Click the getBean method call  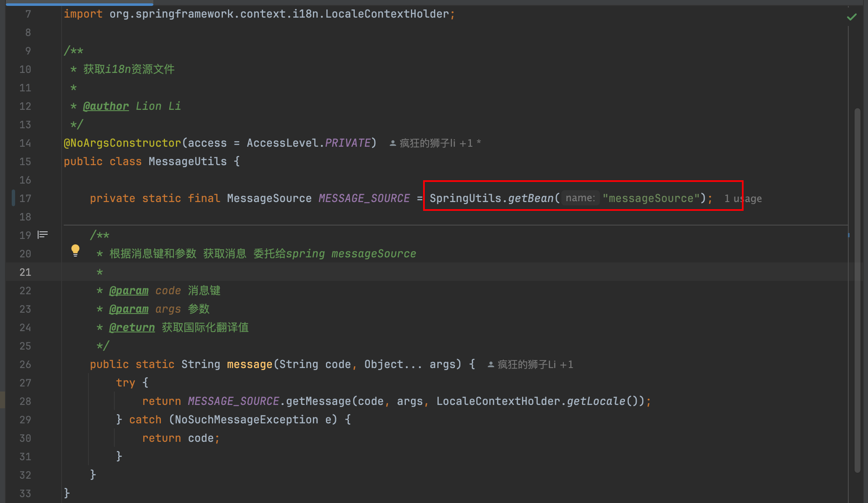coord(530,198)
